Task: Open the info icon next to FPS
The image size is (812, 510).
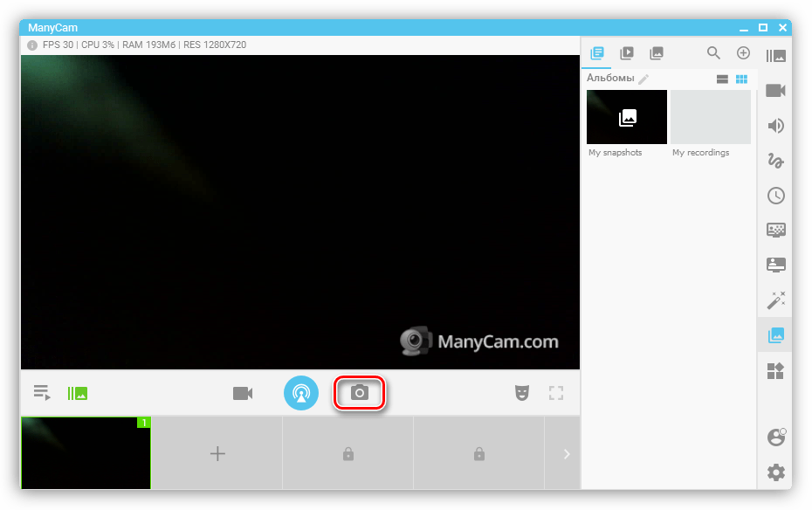Action: [x=32, y=45]
